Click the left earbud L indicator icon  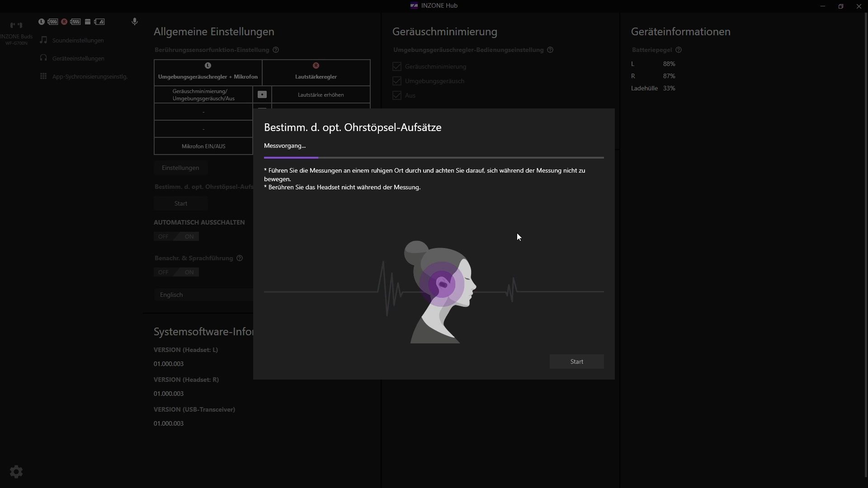coord(42,22)
